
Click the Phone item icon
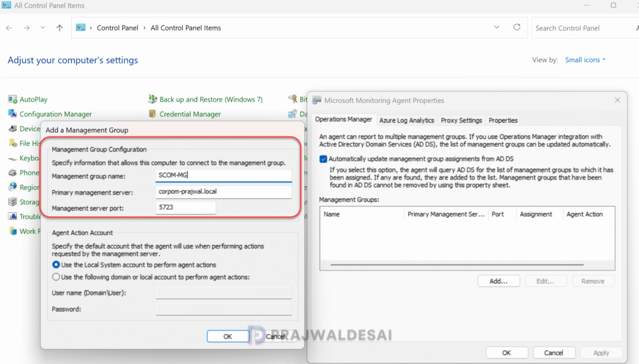coord(12,173)
